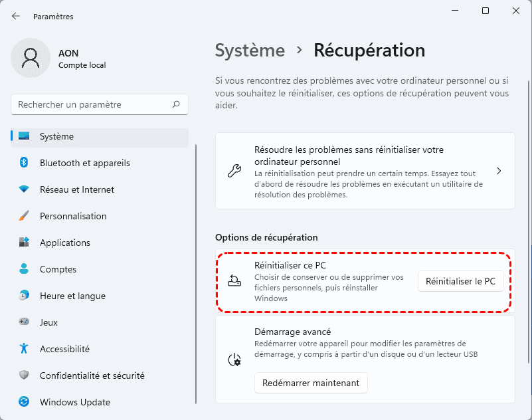
Task: Go to Comptes settings section
Action: point(58,269)
